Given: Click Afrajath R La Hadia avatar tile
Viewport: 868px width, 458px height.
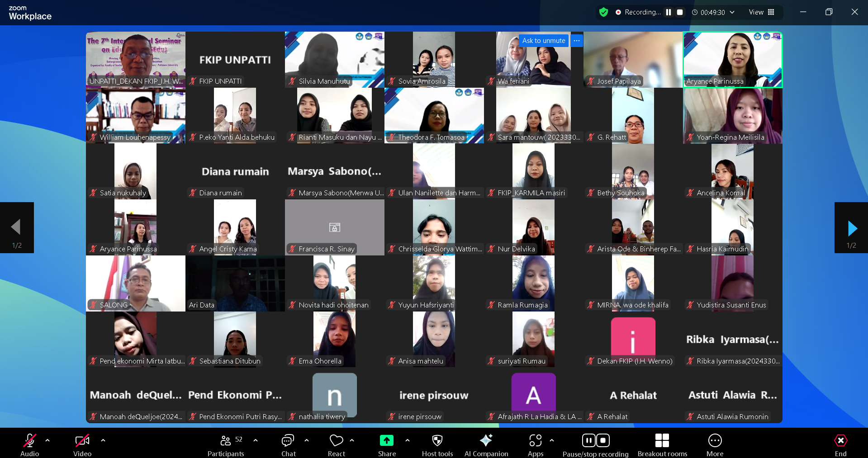Looking at the screenshot, I should [534, 395].
